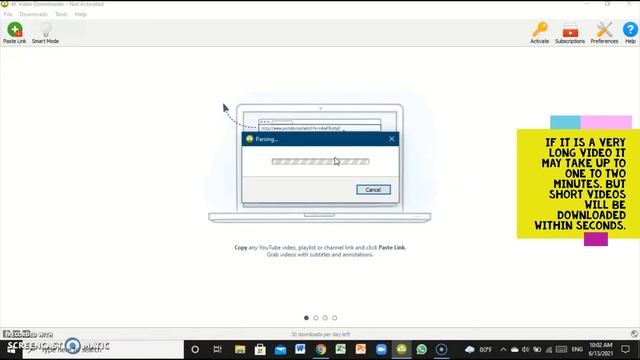
Task: Open Zoom from taskbar
Action: tap(381, 349)
